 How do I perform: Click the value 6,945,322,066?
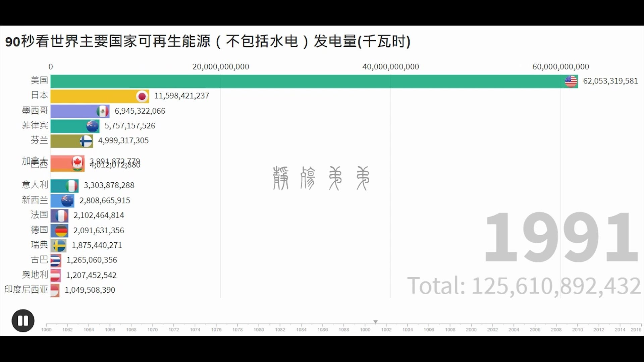[140, 111]
